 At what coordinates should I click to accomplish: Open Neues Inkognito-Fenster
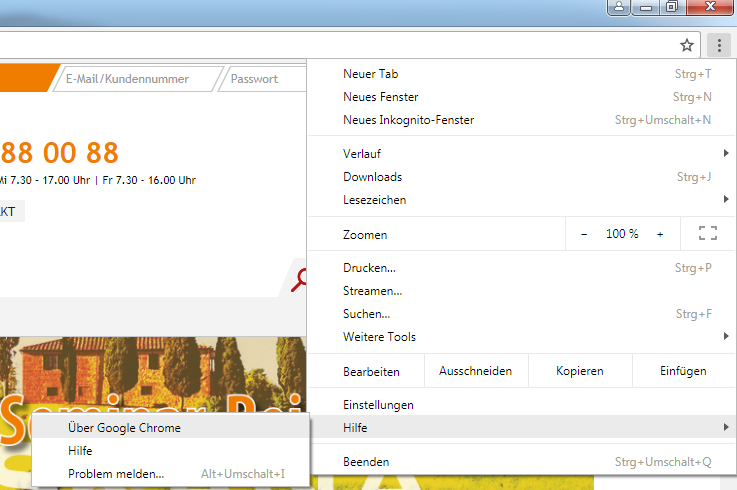[408, 120]
